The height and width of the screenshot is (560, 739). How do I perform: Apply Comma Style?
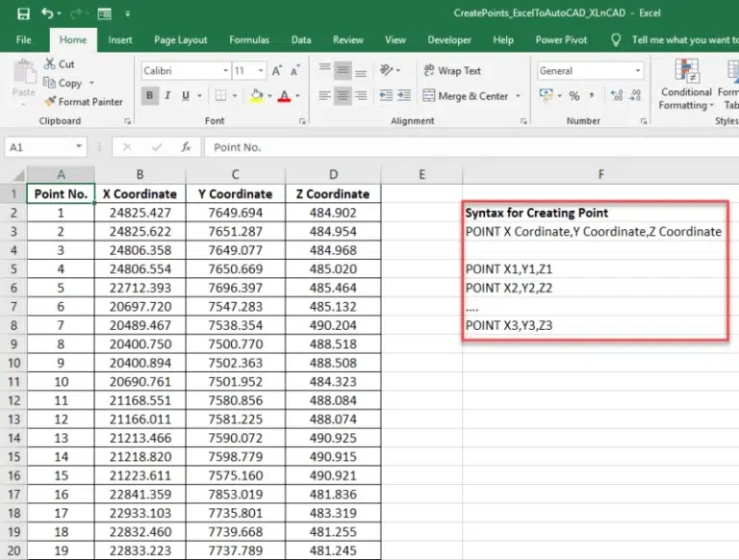592,96
